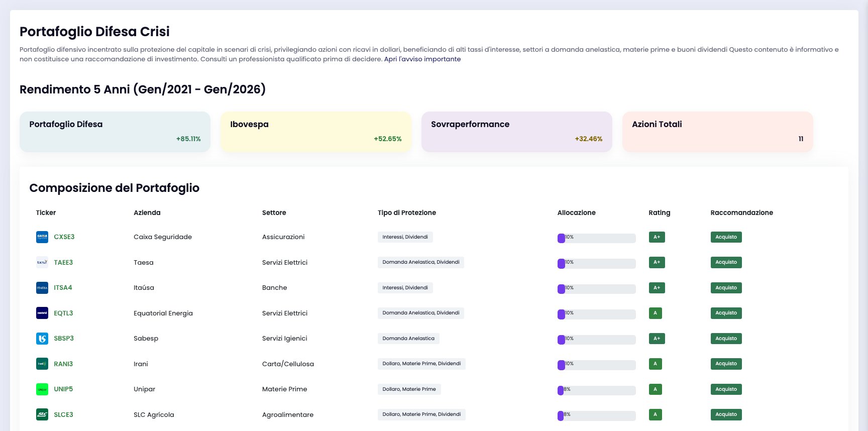Click the Sabesp blue logo icon

[x=42, y=339]
